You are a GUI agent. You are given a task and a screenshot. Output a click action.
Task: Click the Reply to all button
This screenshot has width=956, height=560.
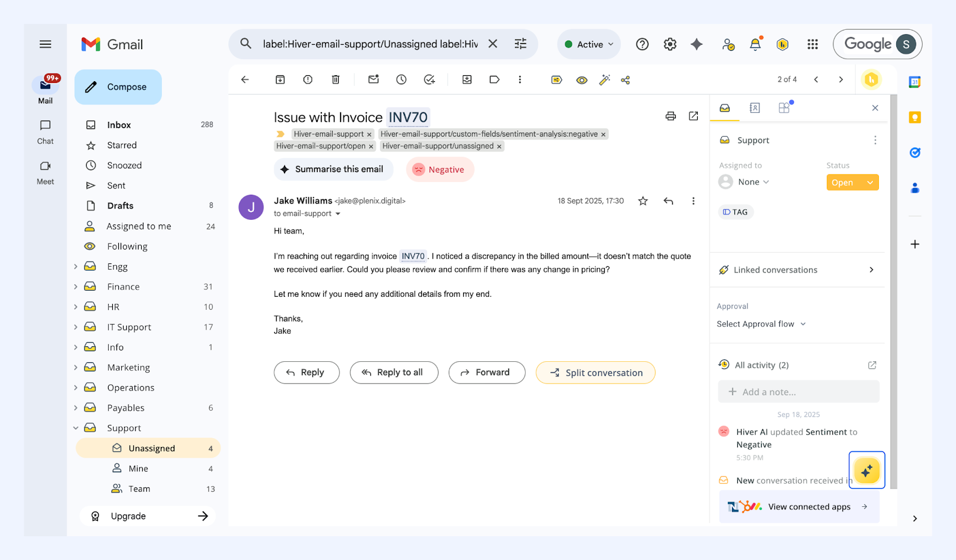click(394, 373)
